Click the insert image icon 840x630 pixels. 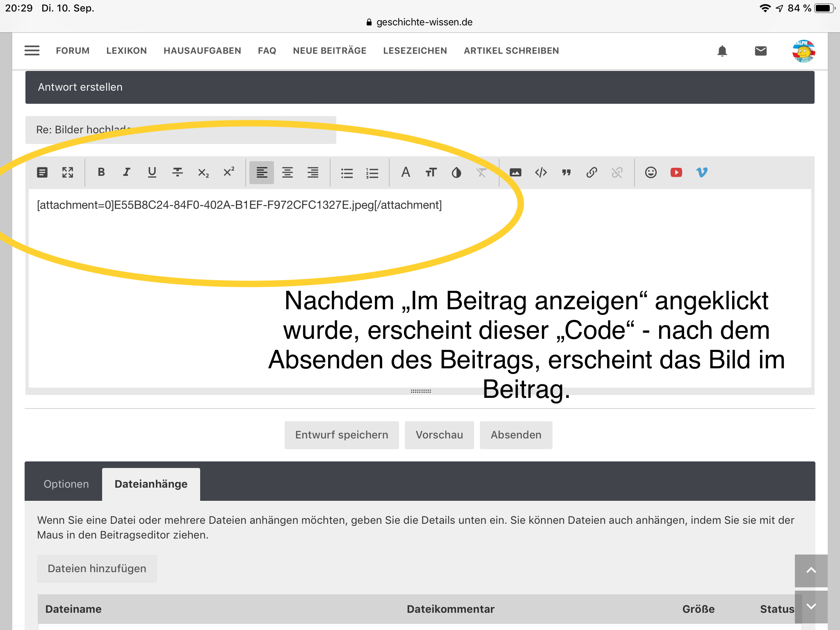(515, 172)
